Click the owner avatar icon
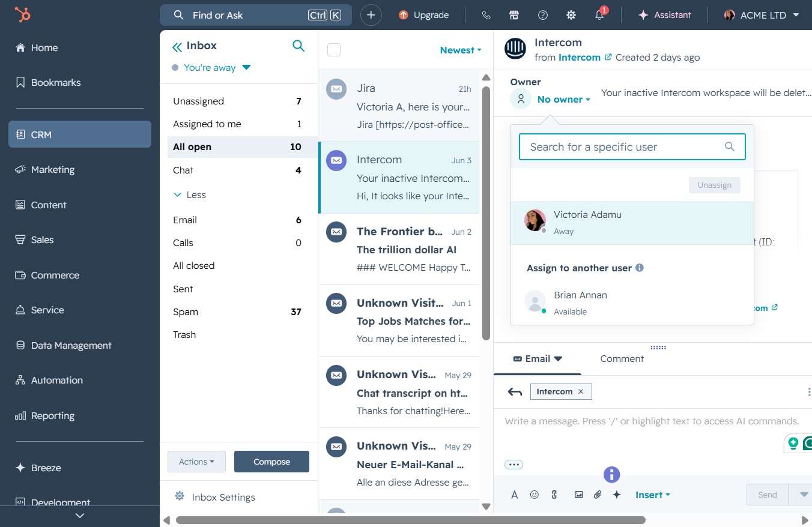The image size is (812, 527). [x=520, y=99]
